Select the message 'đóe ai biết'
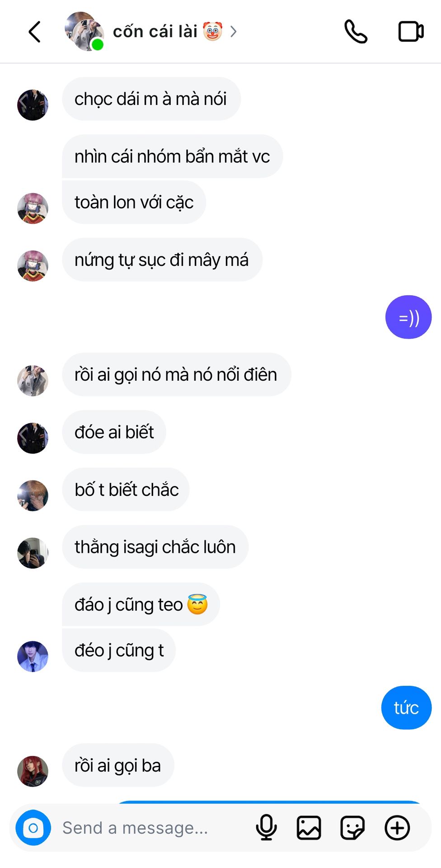The image size is (441, 868). pos(114,432)
